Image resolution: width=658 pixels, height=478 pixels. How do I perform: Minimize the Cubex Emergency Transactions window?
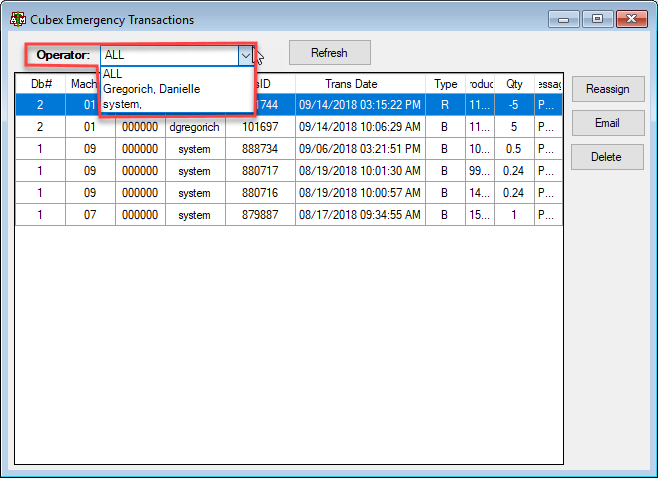564,19
